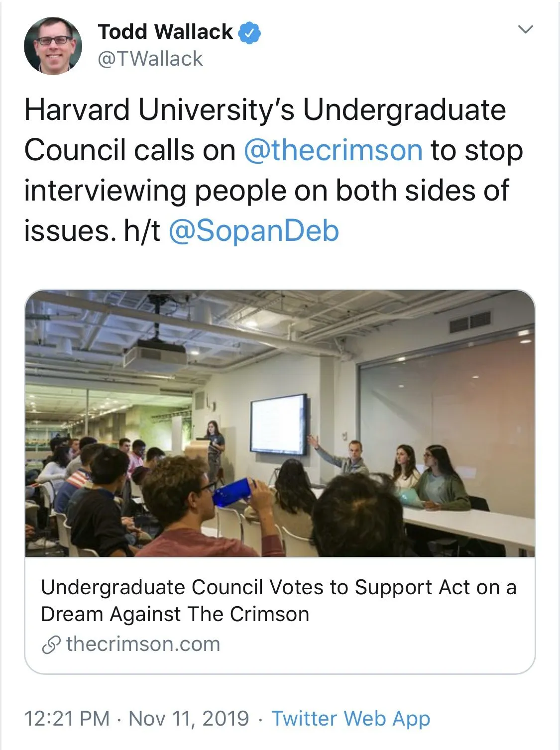Screen dimensions: 560x750
Task: Click the 12:21 PM timestamp
Action: tap(67, 719)
